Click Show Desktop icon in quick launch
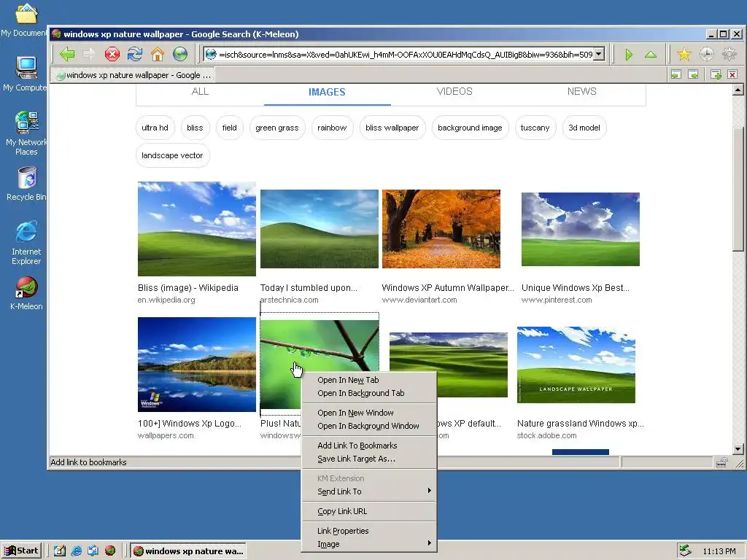The height and width of the screenshot is (560, 747). tap(60, 551)
